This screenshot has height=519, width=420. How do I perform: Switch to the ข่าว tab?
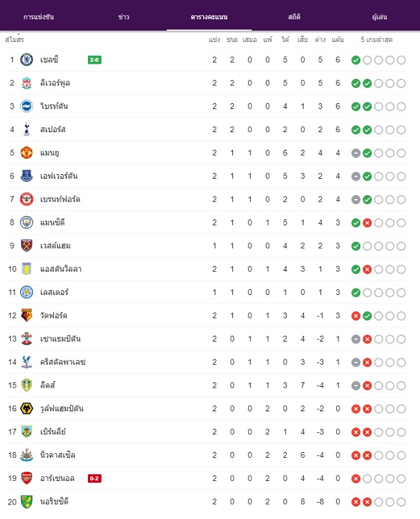pos(123,17)
